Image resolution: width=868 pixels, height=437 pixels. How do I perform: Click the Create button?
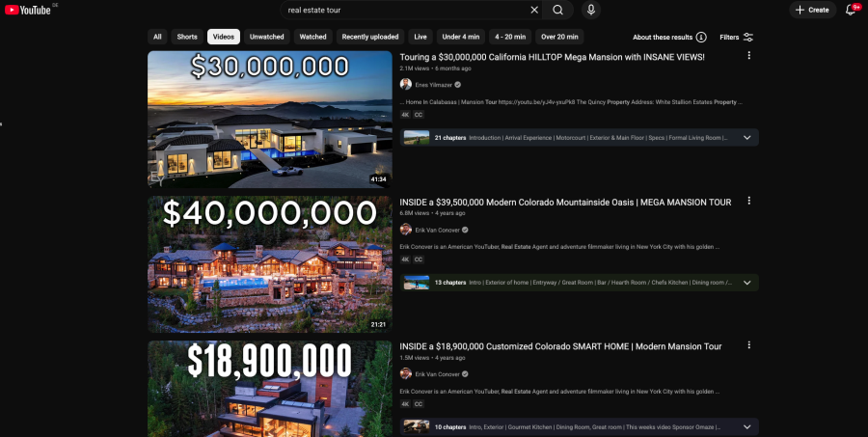812,10
